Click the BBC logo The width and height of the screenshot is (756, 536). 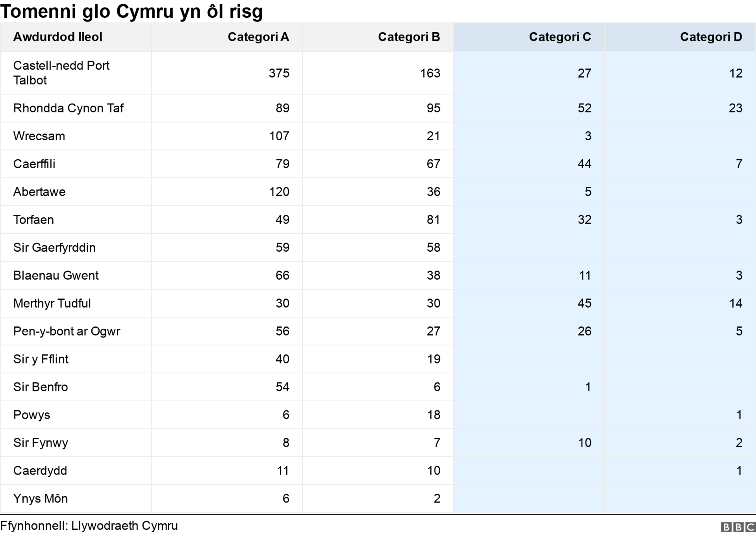point(738,527)
